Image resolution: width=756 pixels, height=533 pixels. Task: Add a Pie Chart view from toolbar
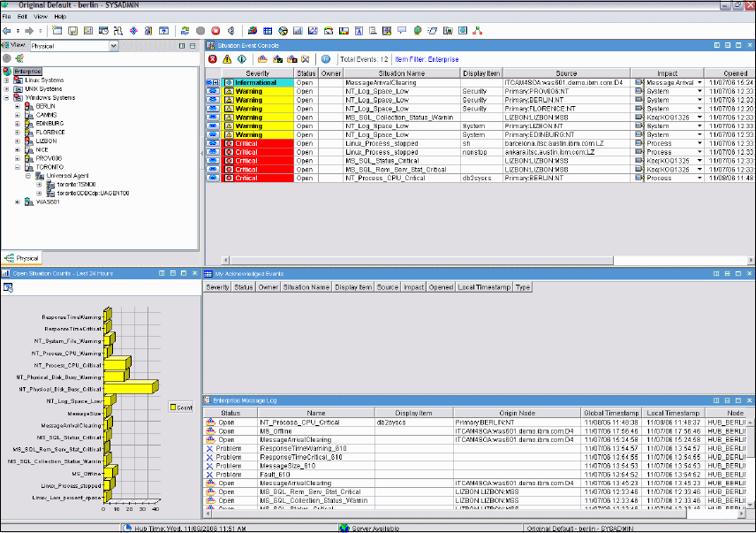283,31
